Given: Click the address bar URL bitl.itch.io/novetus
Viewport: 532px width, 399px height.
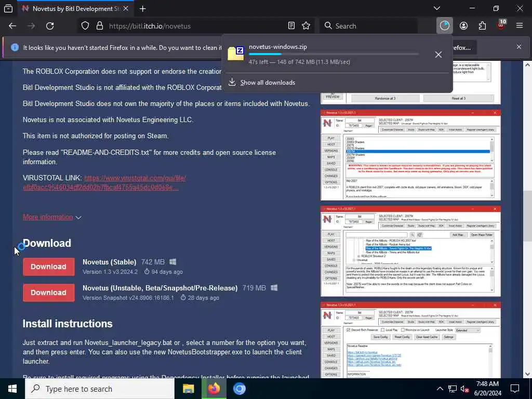Looking at the screenshot, I should (150, 26).
